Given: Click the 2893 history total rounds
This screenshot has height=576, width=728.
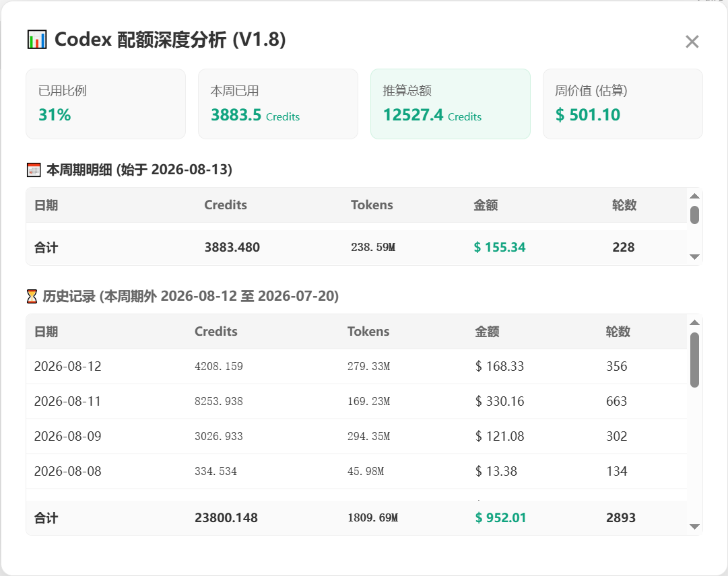Looking at the screenshot, I should click(621, 517).
